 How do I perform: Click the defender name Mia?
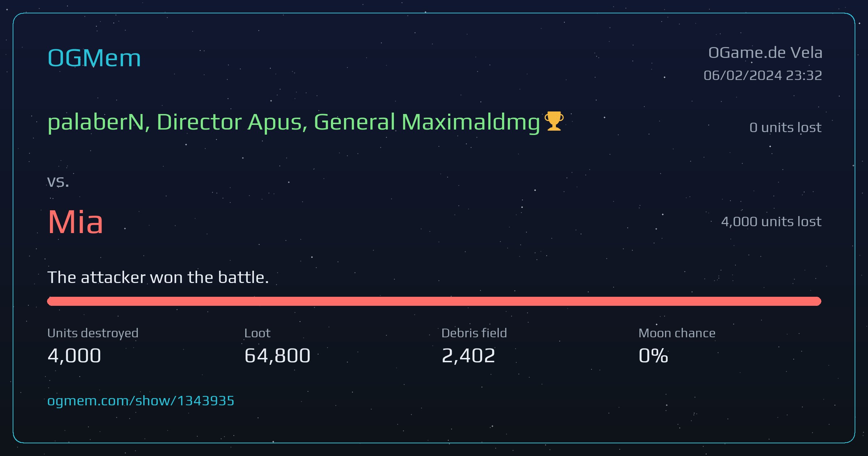(75, 222)
